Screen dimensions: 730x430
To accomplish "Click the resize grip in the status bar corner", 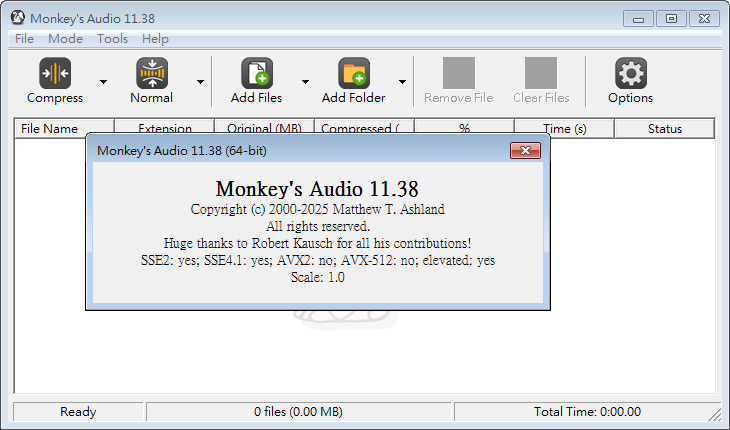I will [x=715, y=414].
